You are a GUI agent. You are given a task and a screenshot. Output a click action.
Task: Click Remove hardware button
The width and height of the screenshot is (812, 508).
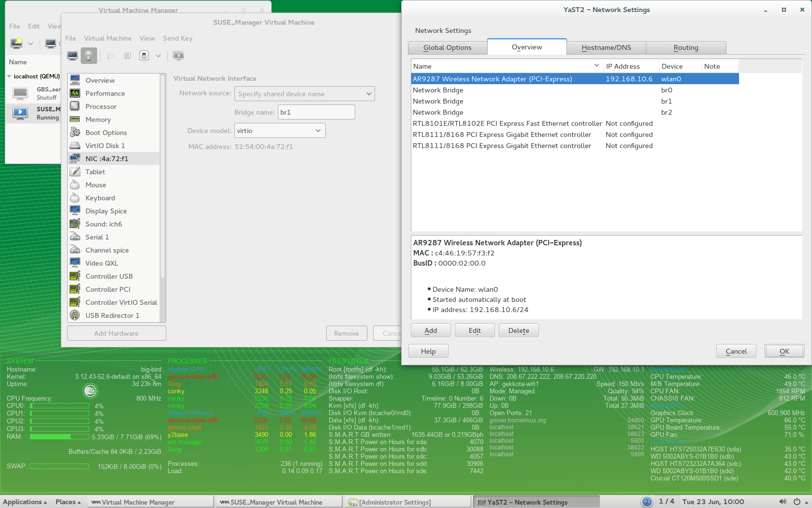(347, 333)
